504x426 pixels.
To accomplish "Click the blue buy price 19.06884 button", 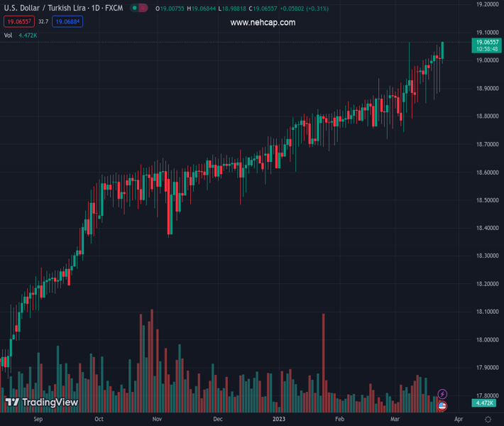I will tap(67, 22).
